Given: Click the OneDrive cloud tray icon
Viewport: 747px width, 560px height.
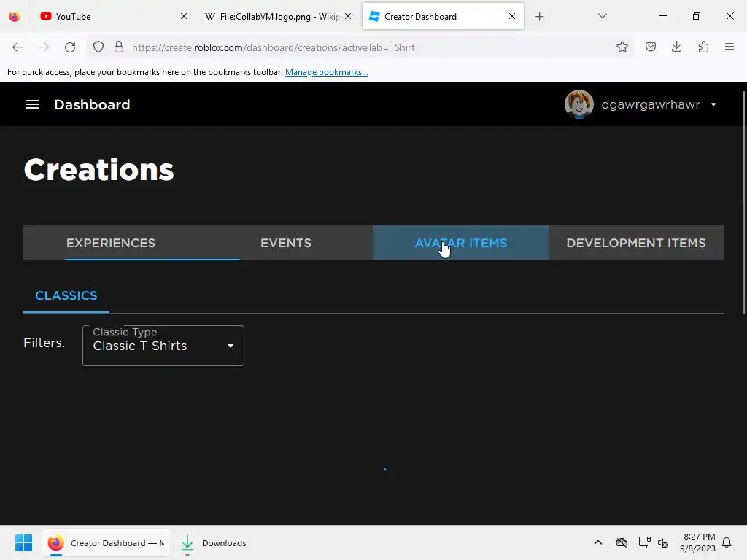Looking at the screenshot, I should (622, 542).
